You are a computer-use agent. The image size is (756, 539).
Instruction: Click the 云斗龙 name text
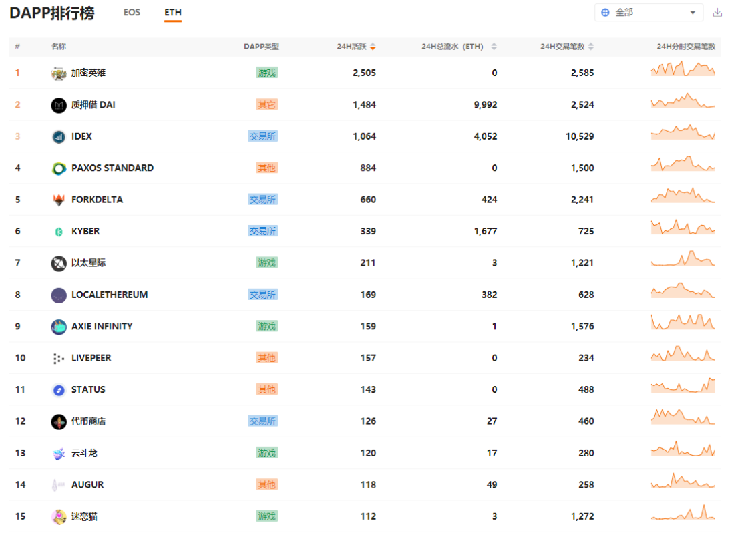(x=84, y=454)
